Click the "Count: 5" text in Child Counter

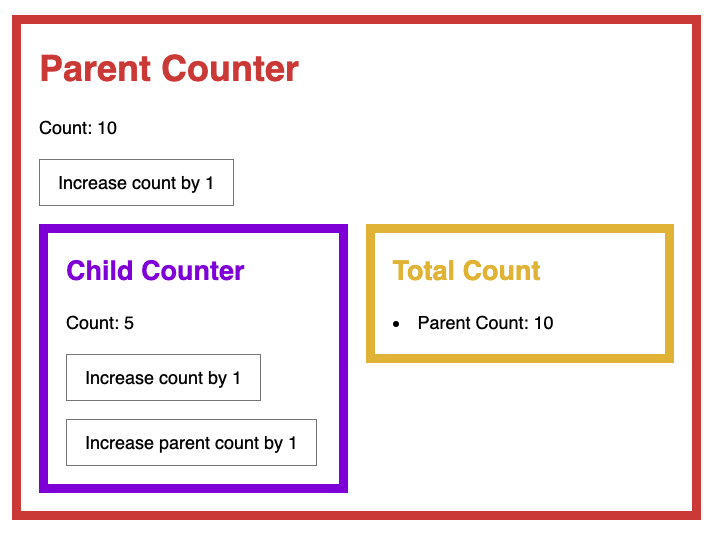pos(100,323)
